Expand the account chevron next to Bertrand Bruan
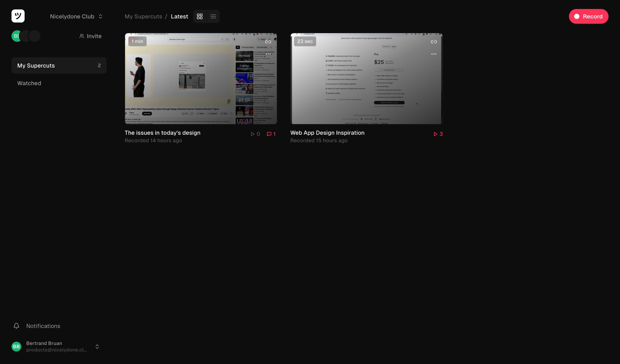The image size is (620, 364). 97,346
